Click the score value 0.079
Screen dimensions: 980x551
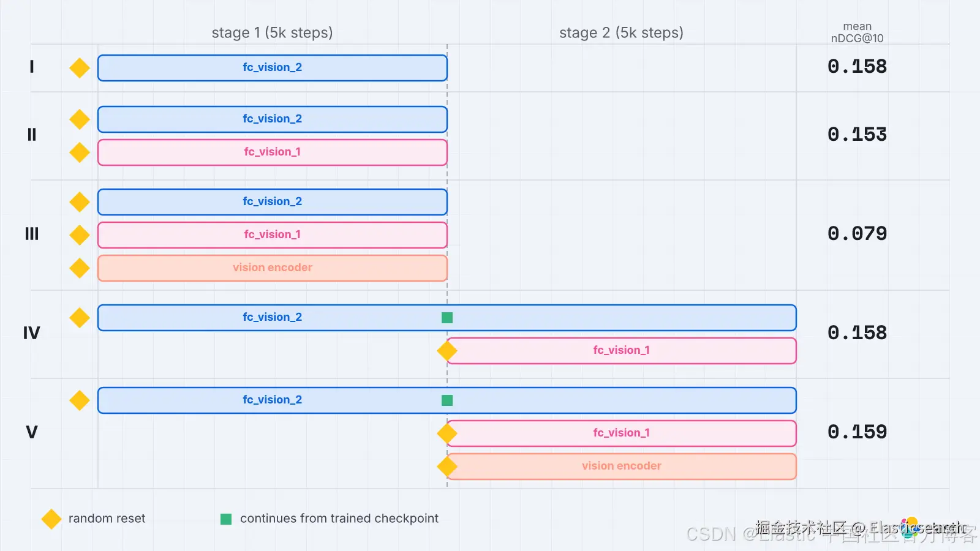pos(858,234)
